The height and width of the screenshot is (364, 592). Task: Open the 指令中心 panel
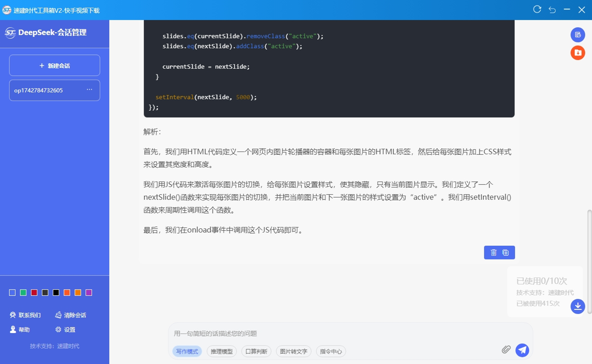pyautogui.click(x=331, y=351)
